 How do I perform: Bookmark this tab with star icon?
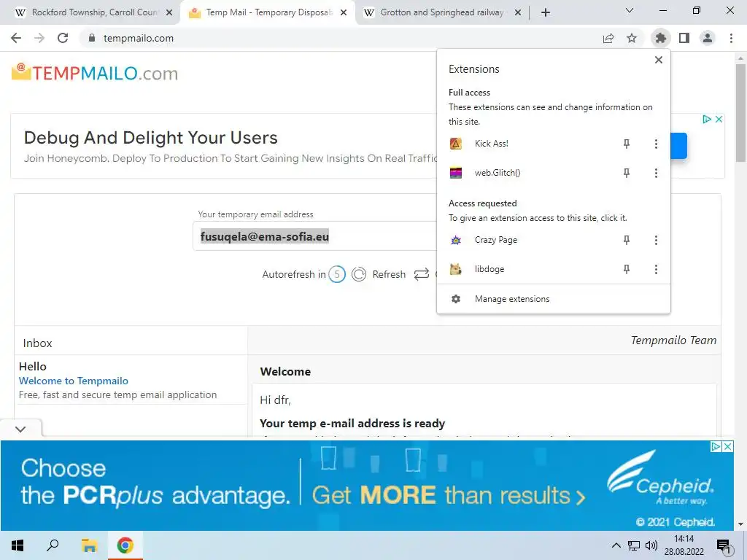(x=632, y=38)
